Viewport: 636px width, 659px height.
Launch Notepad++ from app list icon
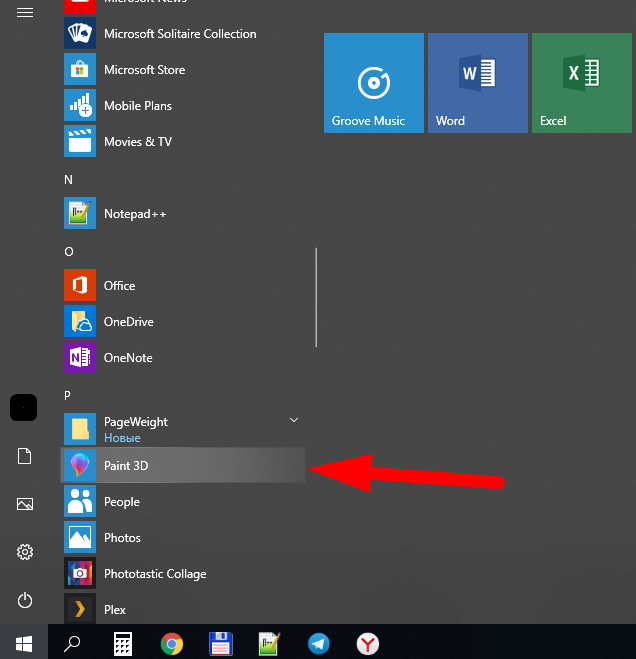80,213
